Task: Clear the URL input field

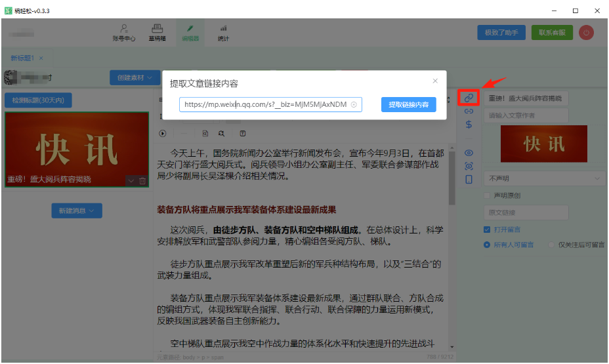Action: (354, 104)
